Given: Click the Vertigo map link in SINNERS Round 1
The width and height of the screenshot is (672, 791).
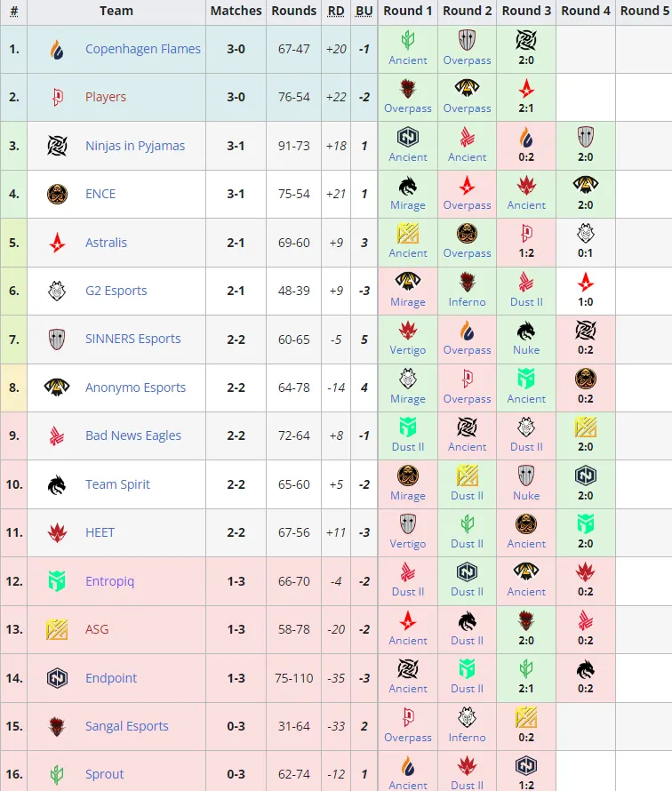Looking at the screenshot, I should pos(408,349).
